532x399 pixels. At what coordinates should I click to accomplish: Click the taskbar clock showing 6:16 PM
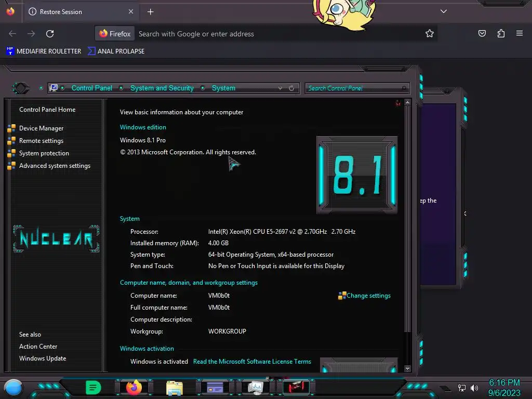(x=504, y=388)
